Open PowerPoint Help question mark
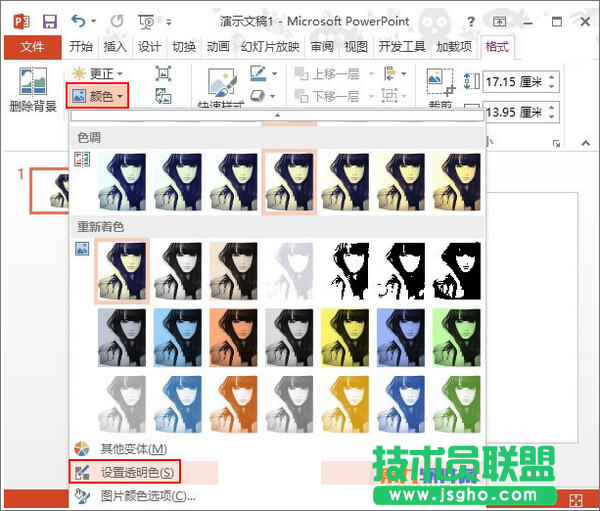The width and height of the screenshot is (600, 511). coord(471,21)
